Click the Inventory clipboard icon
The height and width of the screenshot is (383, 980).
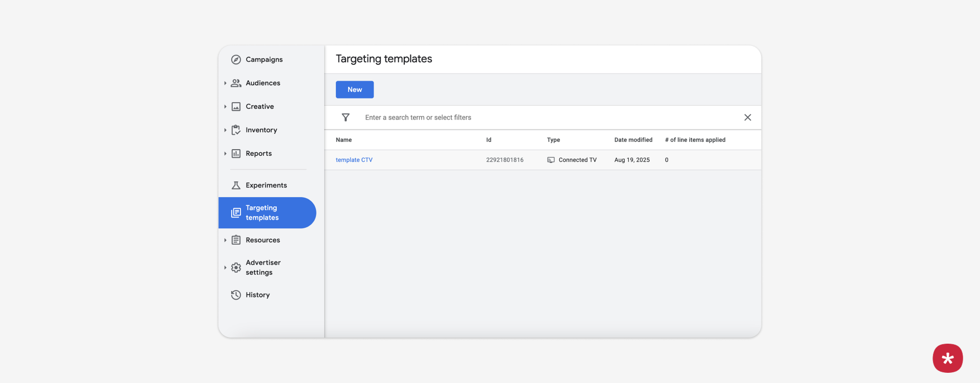click(236, 130)
